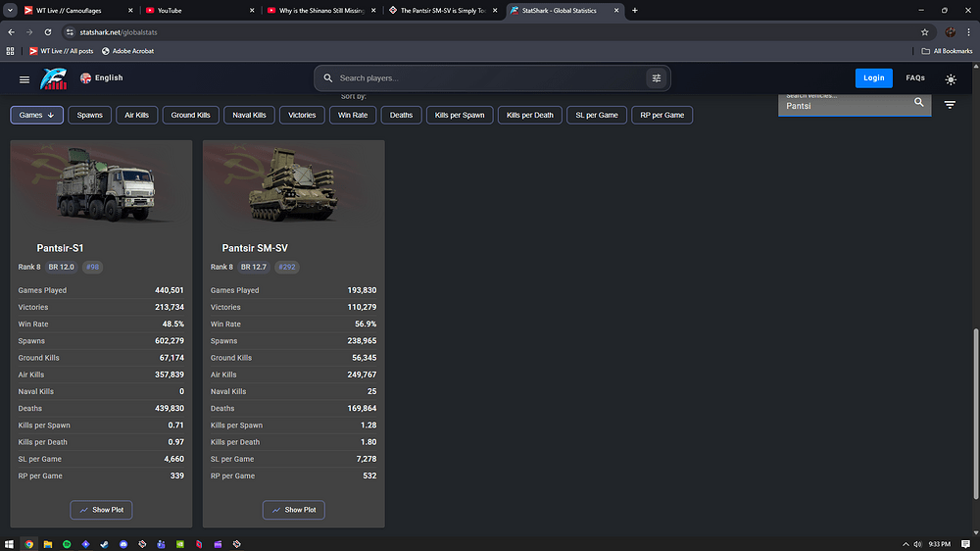
Task: Click the Pantsir-S1 vehicle image
Action: [x=101, y=185]
